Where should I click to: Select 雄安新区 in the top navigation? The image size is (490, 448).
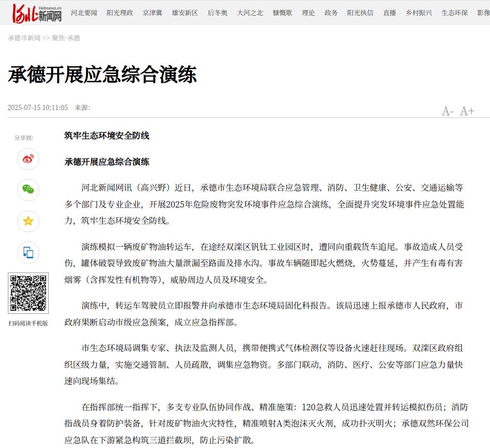185,13
